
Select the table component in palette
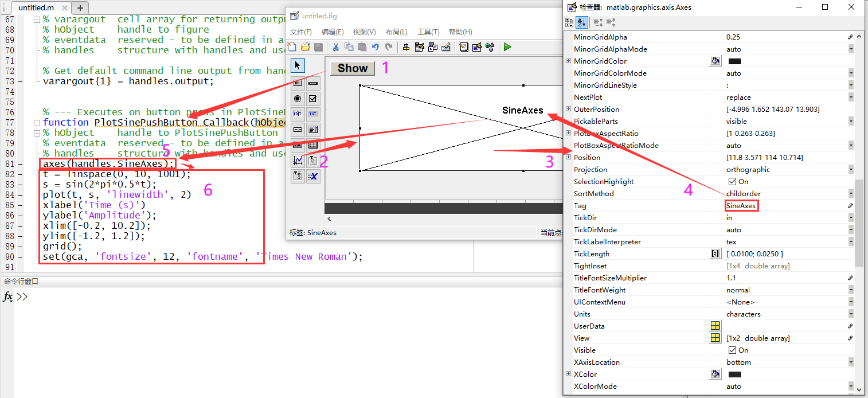[x=313, y=145]
